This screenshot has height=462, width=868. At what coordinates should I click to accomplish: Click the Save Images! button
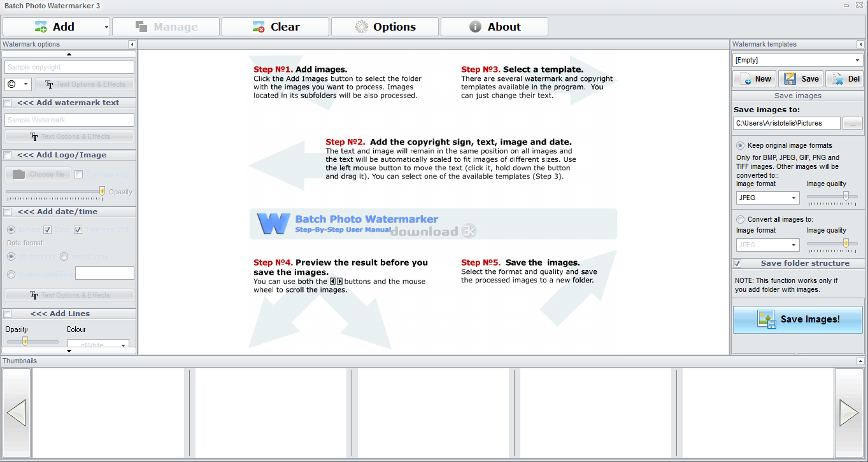798,319
